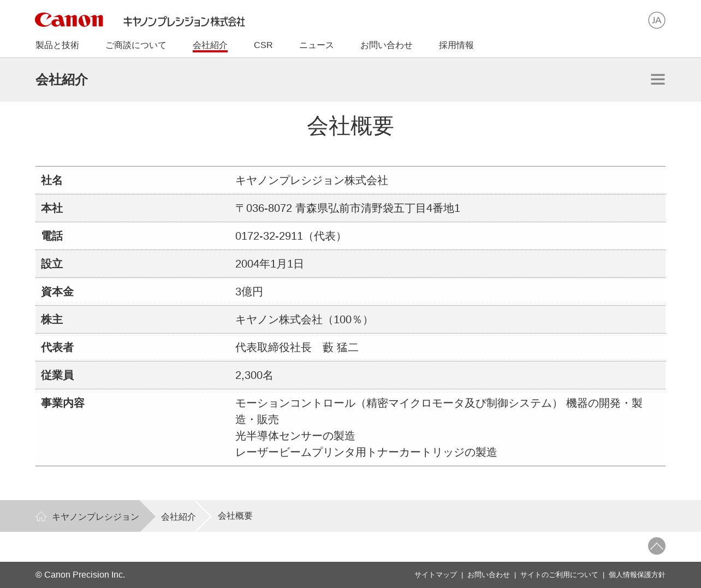The image size is (701, 588).
Task: Click the © Canon Precision Inc. copyright
Action: pyautogui.click(x=80, y=575)
